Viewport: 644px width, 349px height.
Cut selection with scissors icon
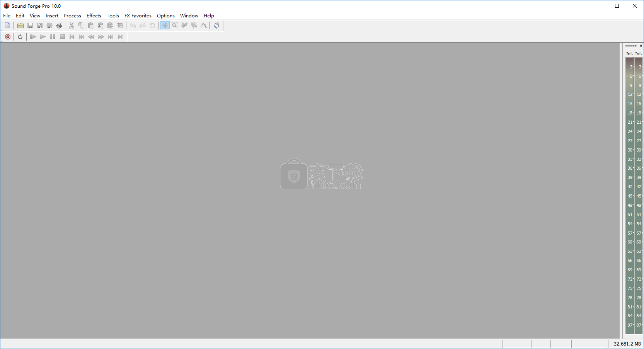[72, 26]
